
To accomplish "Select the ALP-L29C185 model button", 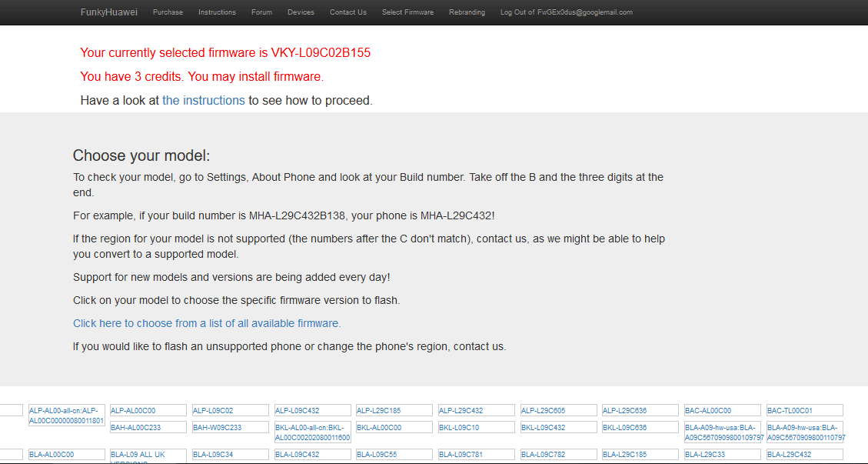I will click(394, 410).
